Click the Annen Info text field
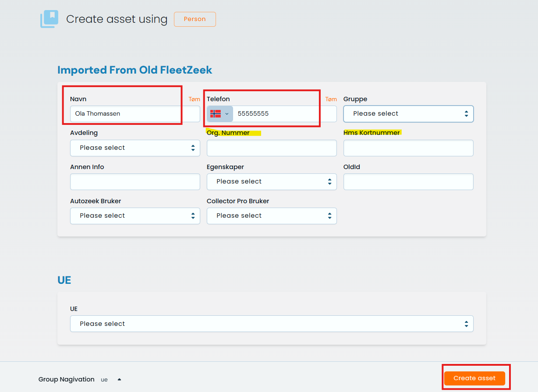Image resolution: width=538 pixels, height=392 pixels. coord(135,182)
